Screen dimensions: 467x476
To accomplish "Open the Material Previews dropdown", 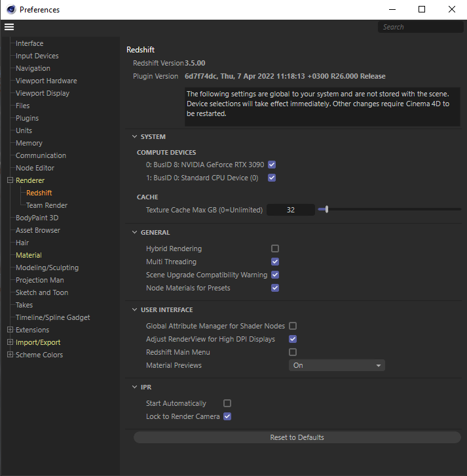I will pos(337,365).
